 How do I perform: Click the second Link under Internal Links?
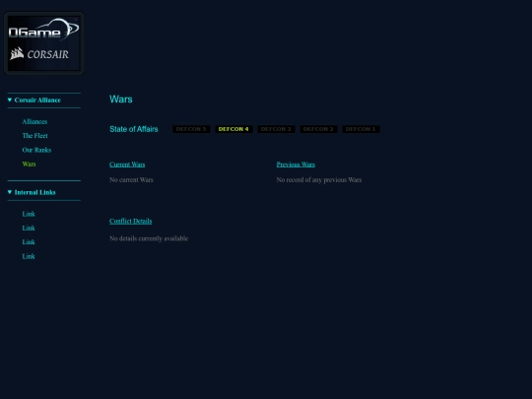[29, 228]
